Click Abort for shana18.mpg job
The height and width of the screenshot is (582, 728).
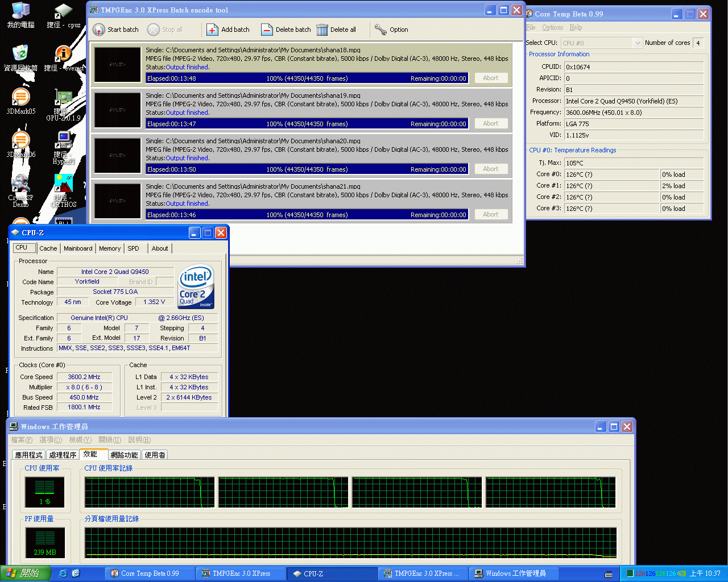(x=491, y=78)
